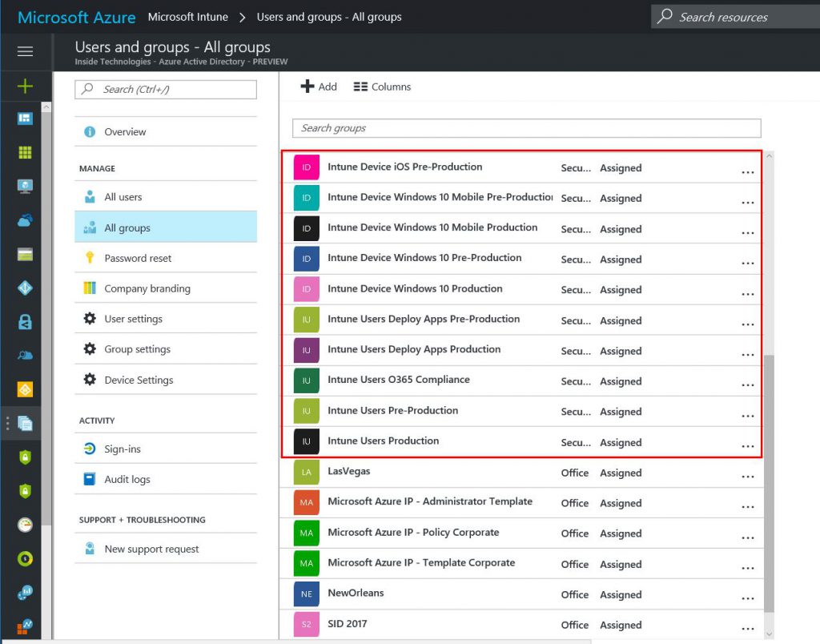
Task: Click the Intune Users Production black avatar
Action: (307, 441)
